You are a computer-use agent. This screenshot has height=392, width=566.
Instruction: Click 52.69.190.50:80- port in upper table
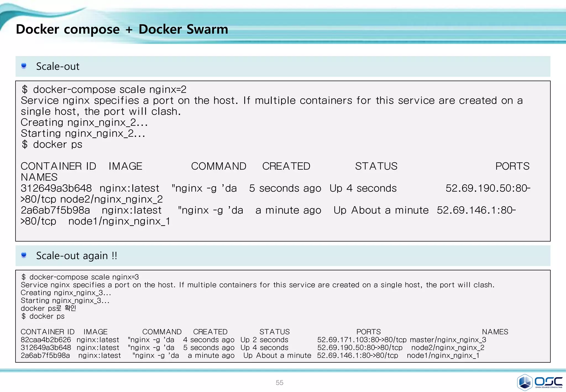(488, 188)
